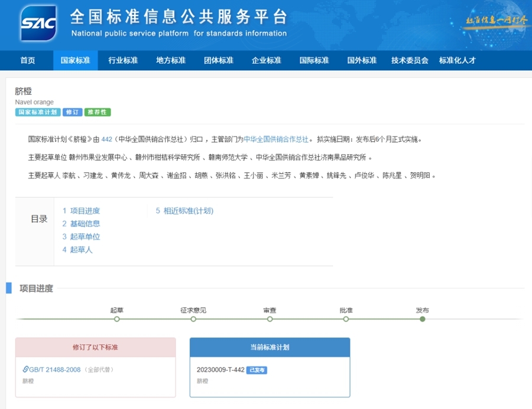This screenshot has height=409, width=532.
Task: Jump to 3 起草单位 in contents
Action: (81, 236)
